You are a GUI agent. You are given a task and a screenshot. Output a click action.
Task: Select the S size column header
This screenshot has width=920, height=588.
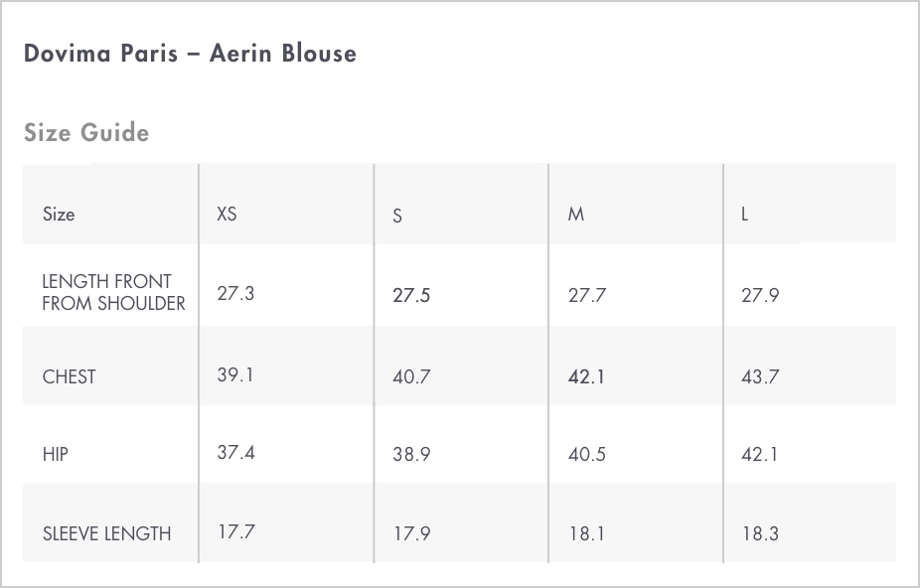click(397, 216)
